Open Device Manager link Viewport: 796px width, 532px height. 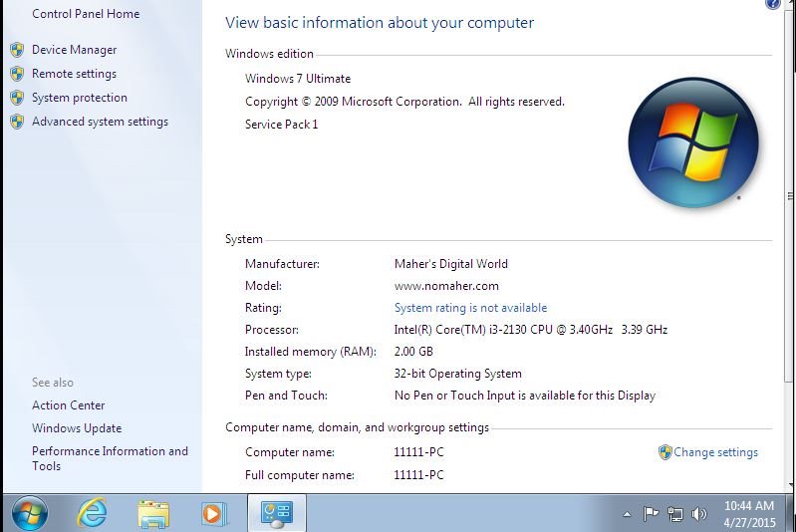click(74, 50)
